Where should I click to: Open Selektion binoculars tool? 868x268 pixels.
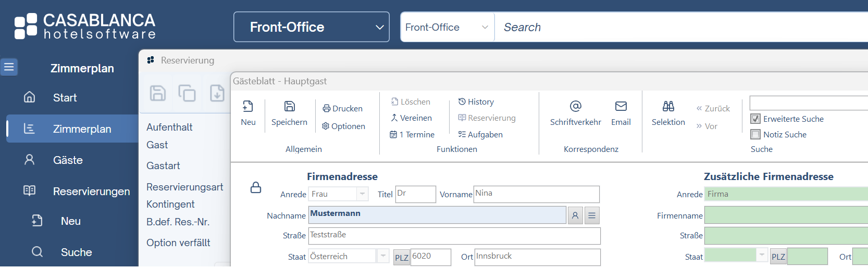[668, 107]
